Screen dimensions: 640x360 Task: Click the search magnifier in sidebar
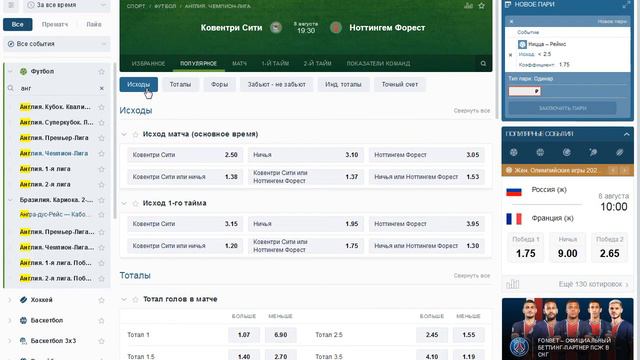[11, 88]
